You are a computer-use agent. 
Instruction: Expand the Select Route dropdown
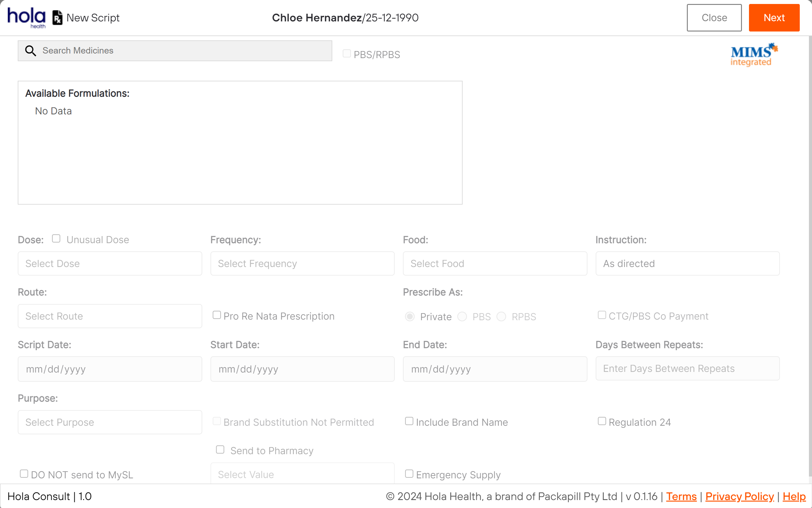(x=110, y=316)
